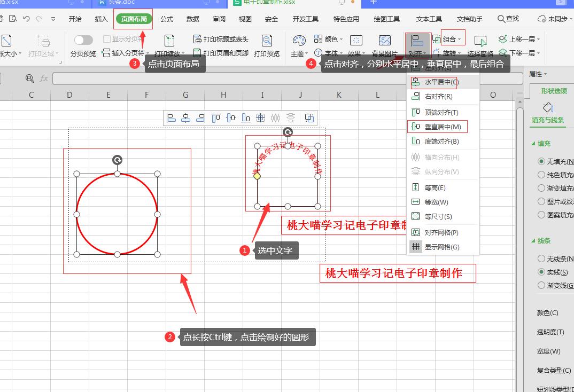The height and width of the screenshot is (392, 574).
Task: Toggle the page break preview switch
Action: pos(83,40)
